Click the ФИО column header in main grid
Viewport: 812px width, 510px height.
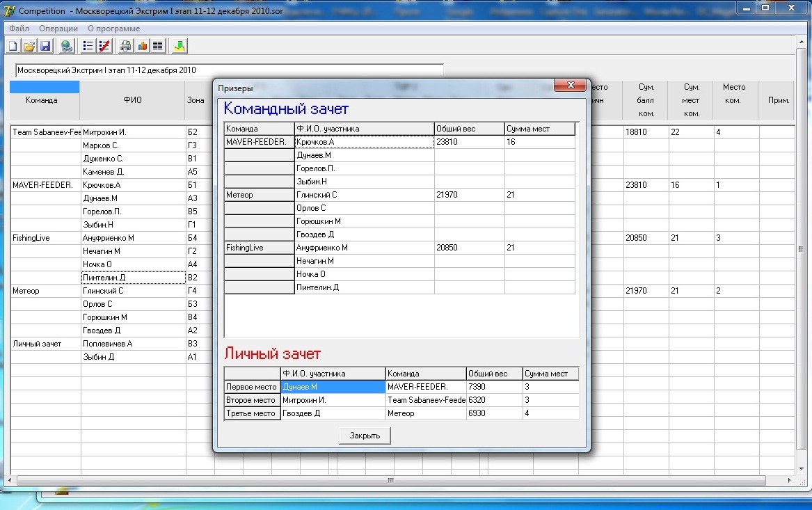[133, 100]
